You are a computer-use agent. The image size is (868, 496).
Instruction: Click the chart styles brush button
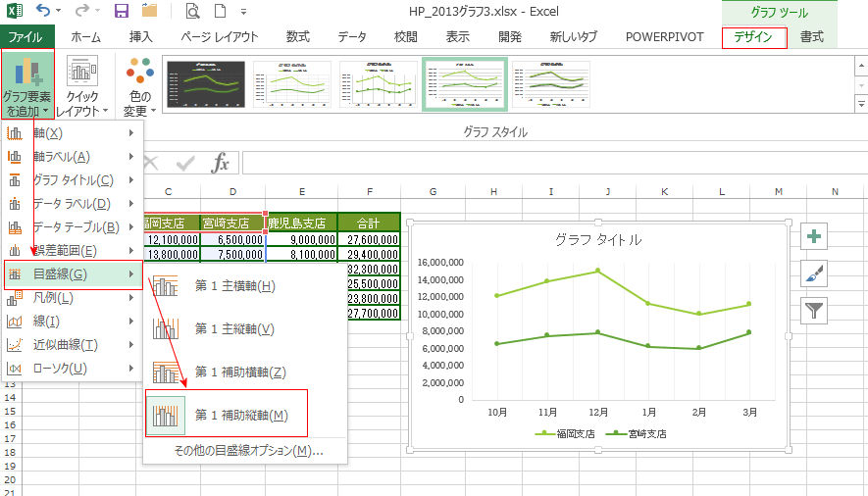tap(814, 274)
